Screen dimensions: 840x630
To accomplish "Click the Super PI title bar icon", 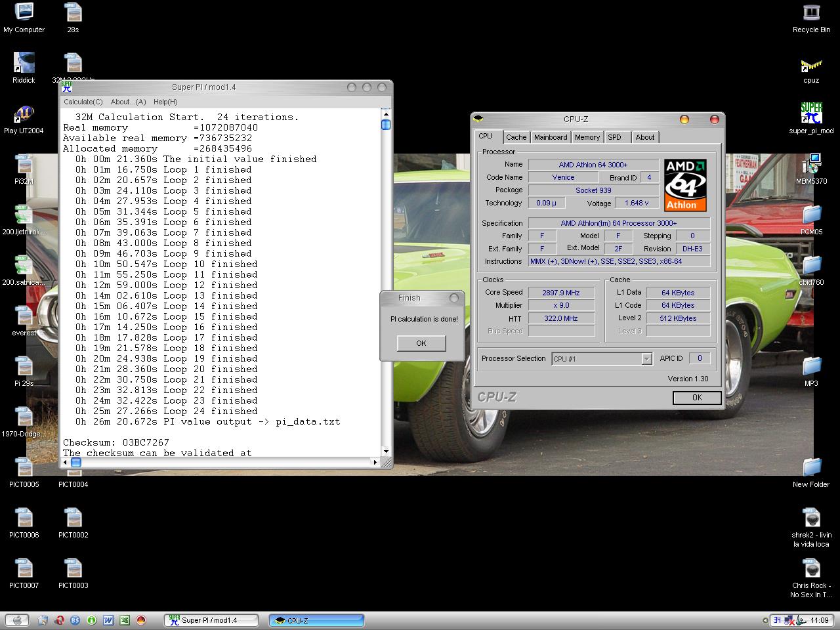I will pyautogui.click(x=66, y=86).
